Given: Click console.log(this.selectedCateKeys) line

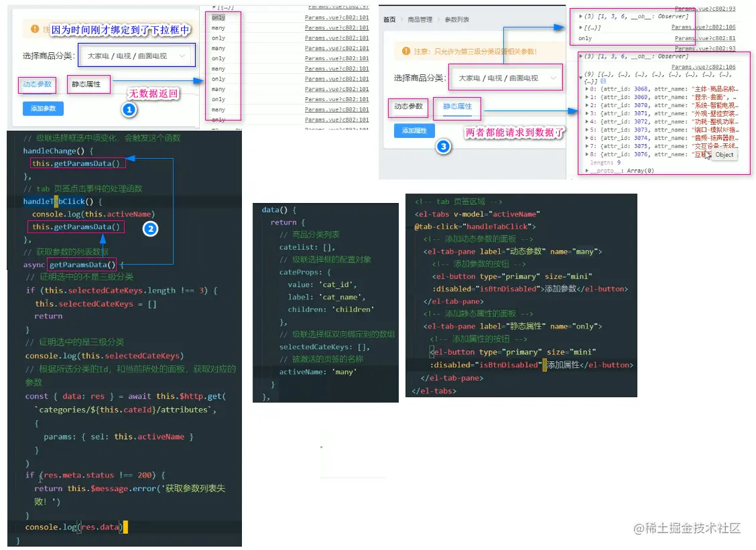Looking at the screenshot, I should coord(104,356).
